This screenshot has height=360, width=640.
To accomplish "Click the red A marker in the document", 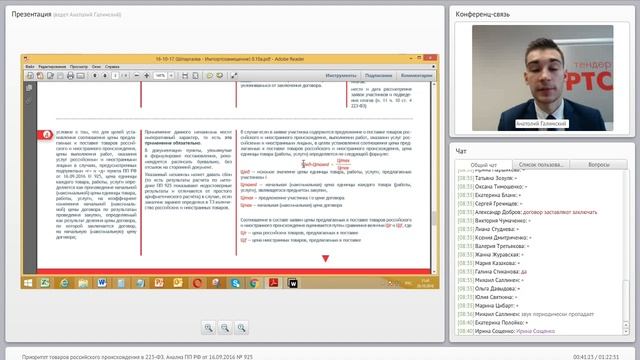I will pyautogui.click(x=45, y=135).
